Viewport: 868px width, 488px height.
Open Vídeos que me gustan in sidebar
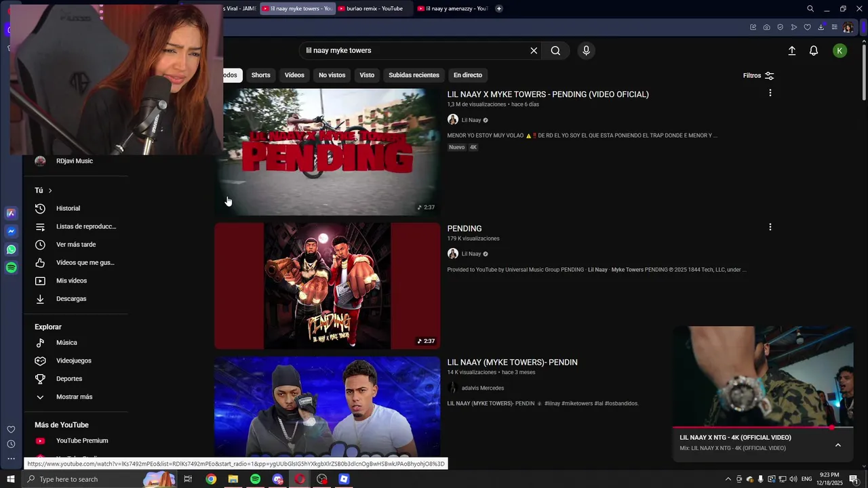tap(75, 263)
